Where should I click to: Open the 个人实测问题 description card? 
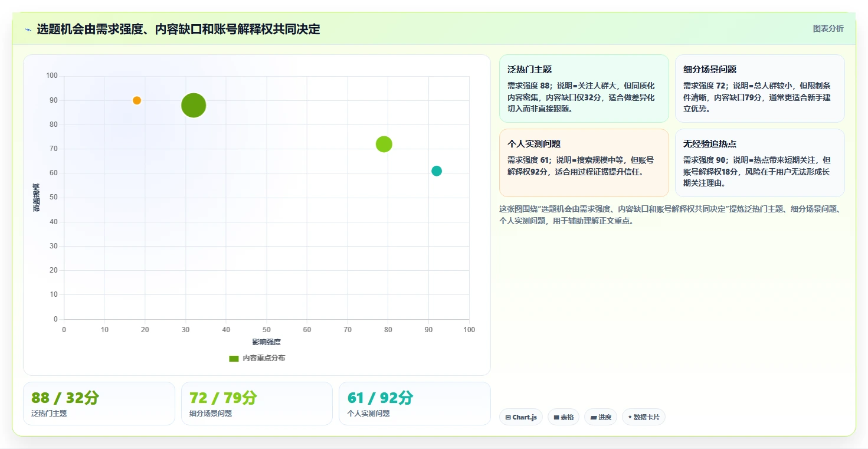click(x=584, y=163)
